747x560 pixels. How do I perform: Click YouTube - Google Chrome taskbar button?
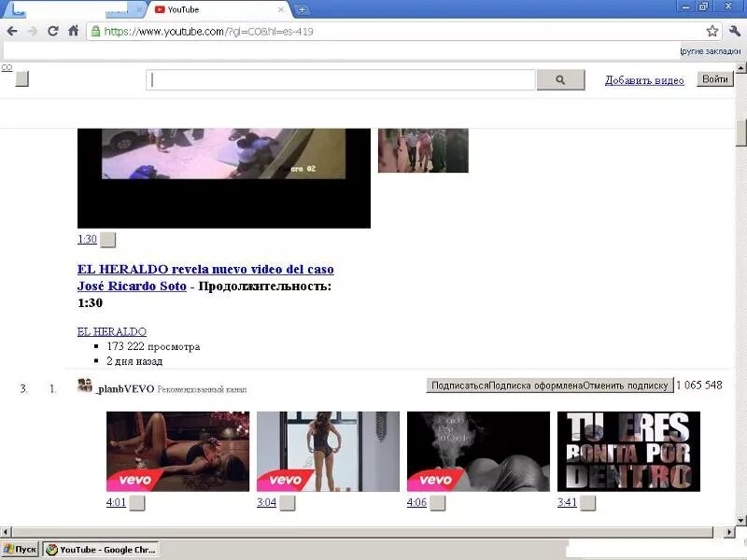point(101,550)
